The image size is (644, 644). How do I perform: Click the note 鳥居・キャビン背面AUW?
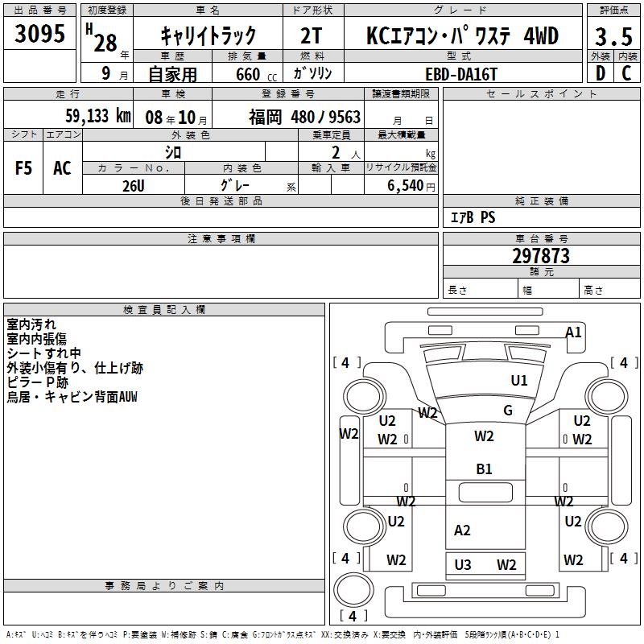pos(72,397)
